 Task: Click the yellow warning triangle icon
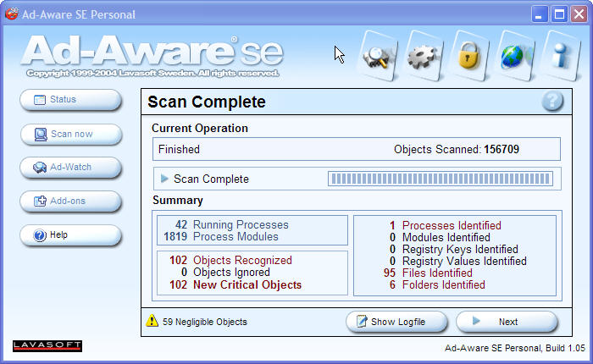tap(152, 321)
